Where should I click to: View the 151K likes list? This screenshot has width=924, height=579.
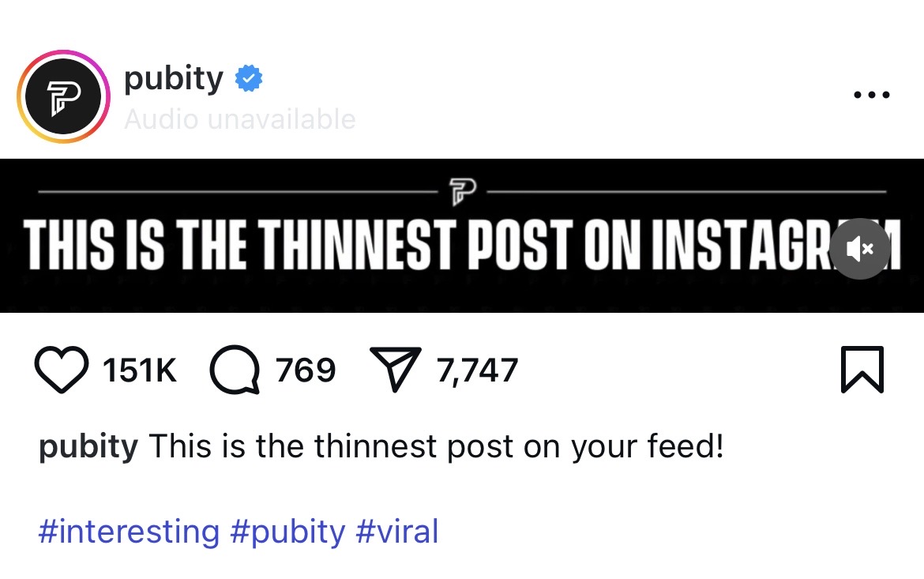[x=141, y=370]
